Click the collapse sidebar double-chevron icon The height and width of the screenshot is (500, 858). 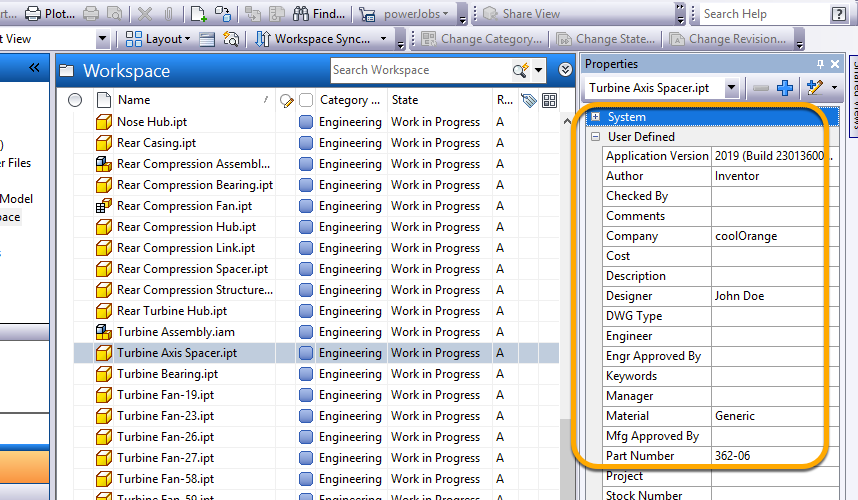pos(35,68)
